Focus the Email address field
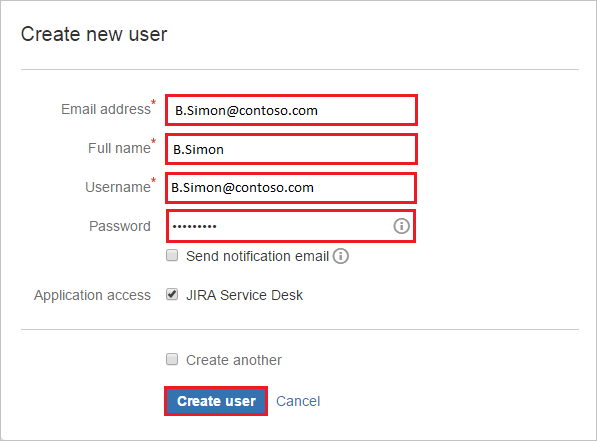The height and width of the screenshot is (441, 597). pos(291,110)
